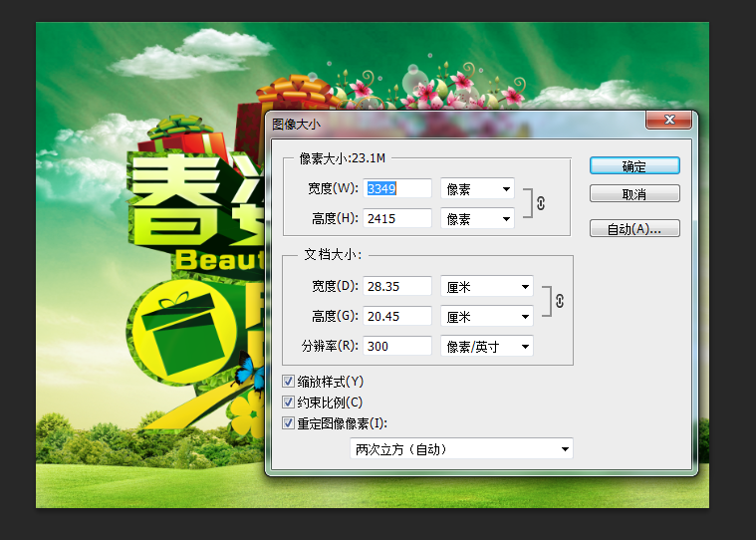This screenshot has width=756, height=540.
Task: Click the pixel size constrain link icon
Action: pos(541,203)
